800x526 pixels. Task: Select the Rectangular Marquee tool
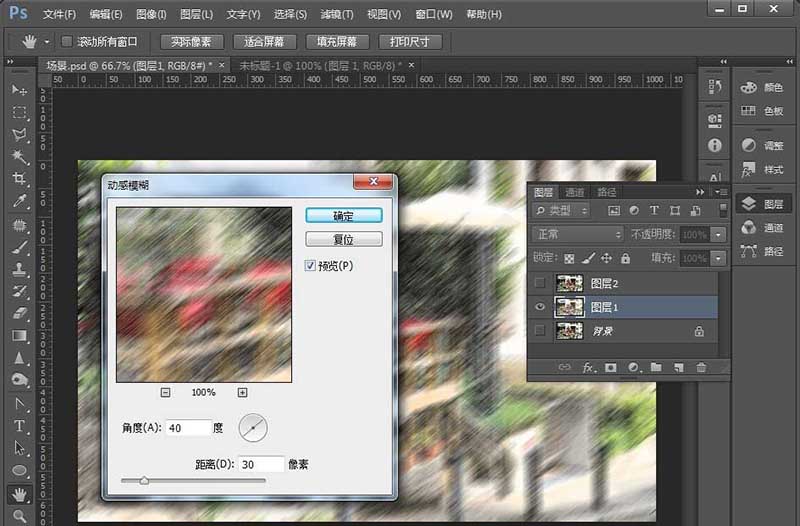click(x=19, y=113)
